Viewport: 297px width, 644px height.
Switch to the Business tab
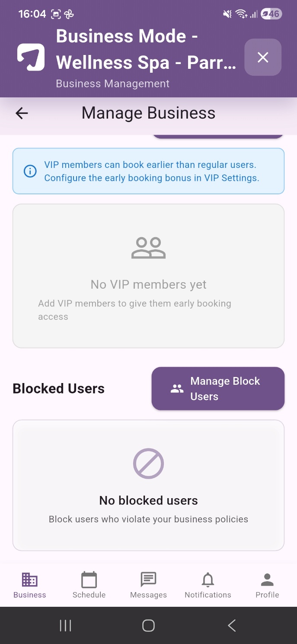pyautogui.click(x=30, y=585)
